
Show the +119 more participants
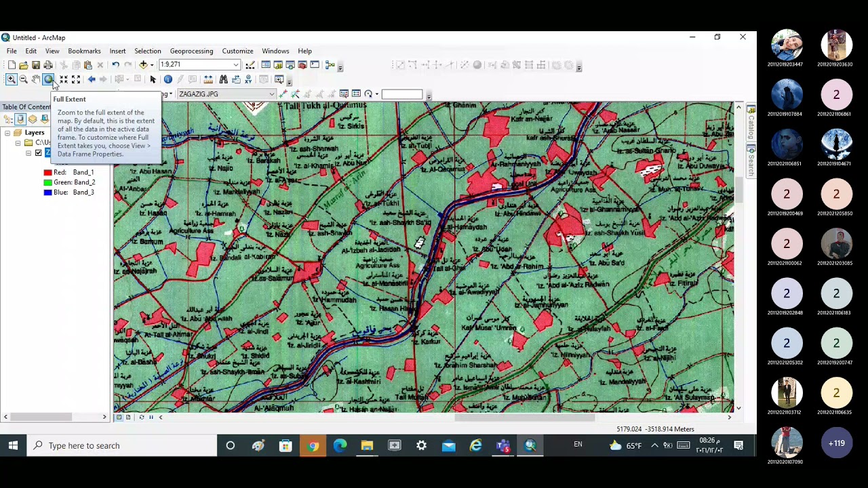836,443
